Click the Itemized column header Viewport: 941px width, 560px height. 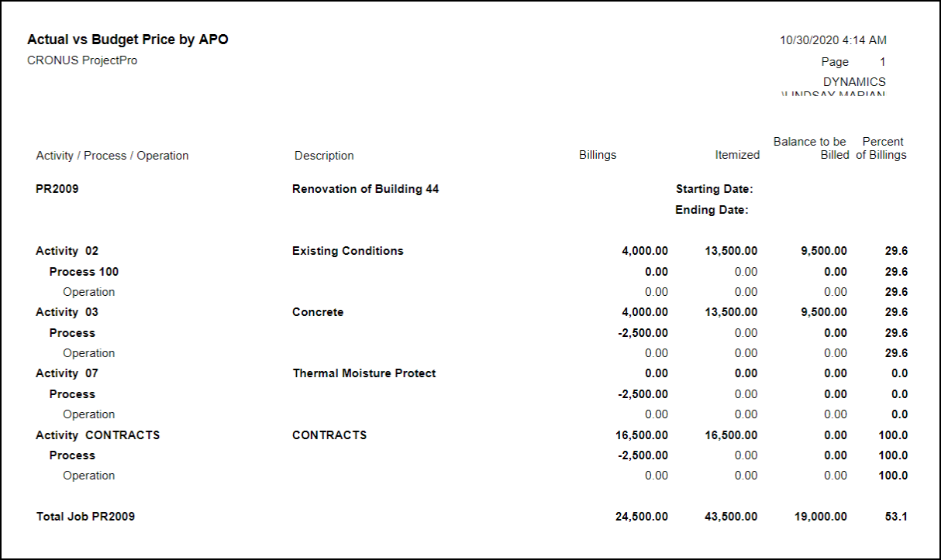coord(736,155)
